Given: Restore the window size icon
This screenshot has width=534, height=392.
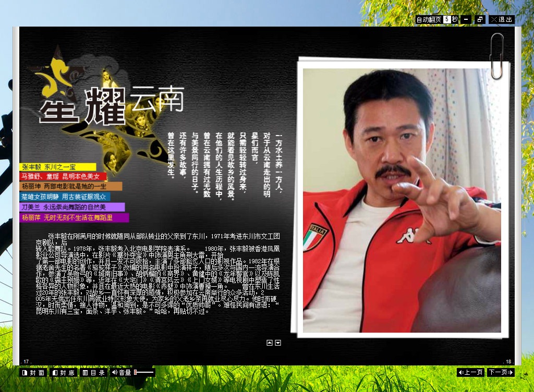Looking at the screenshot, I should [x=480, y=19].
